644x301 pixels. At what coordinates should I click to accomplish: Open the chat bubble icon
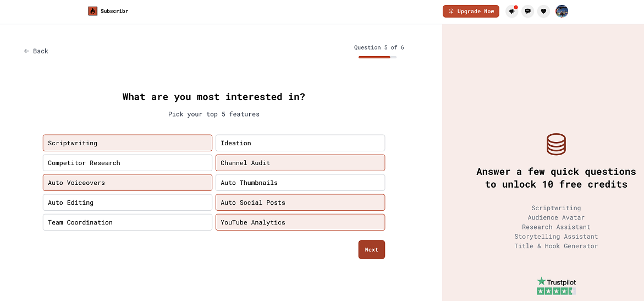tap(528, 11)
